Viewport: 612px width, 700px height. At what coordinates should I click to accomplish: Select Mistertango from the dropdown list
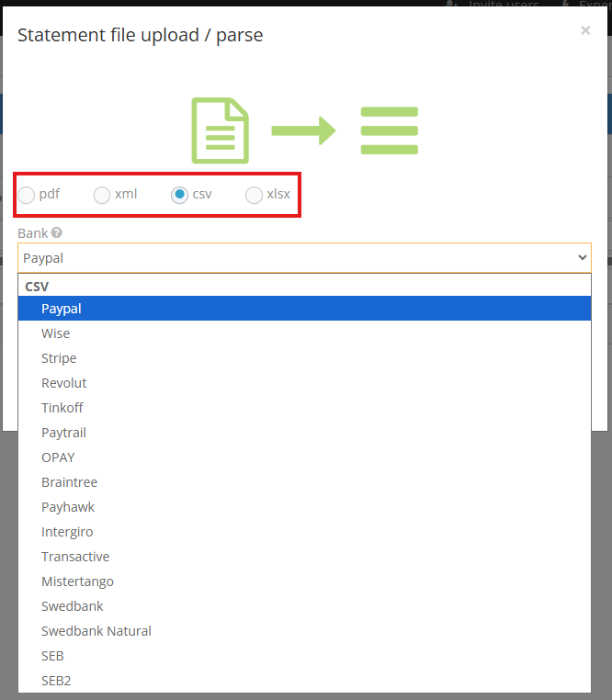pos(305,581)
